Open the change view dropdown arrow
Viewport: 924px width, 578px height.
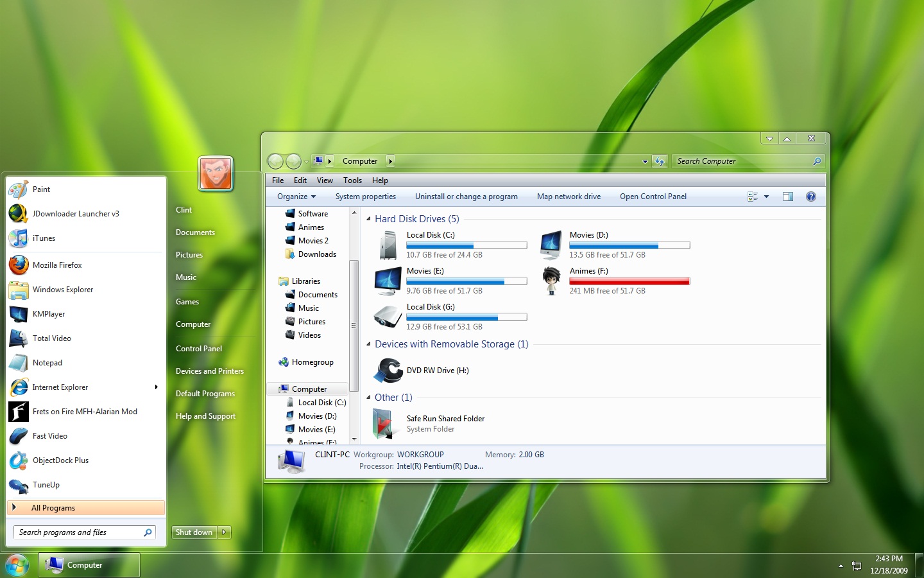766,197
